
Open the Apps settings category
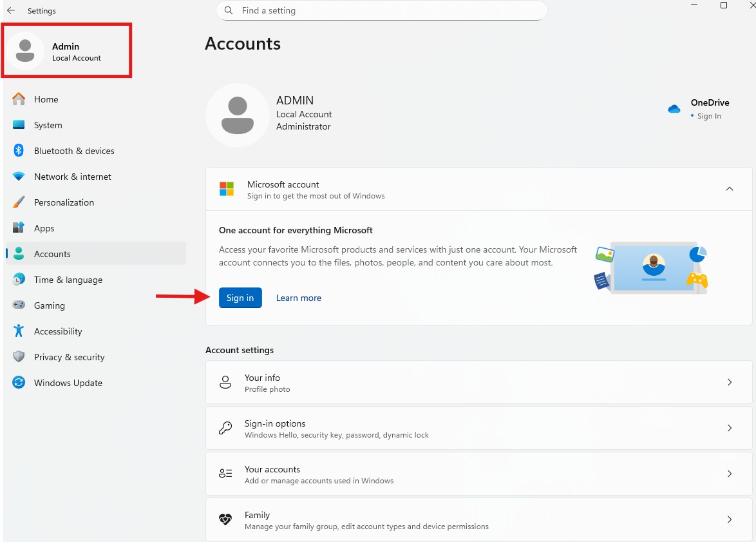(44, 228)
